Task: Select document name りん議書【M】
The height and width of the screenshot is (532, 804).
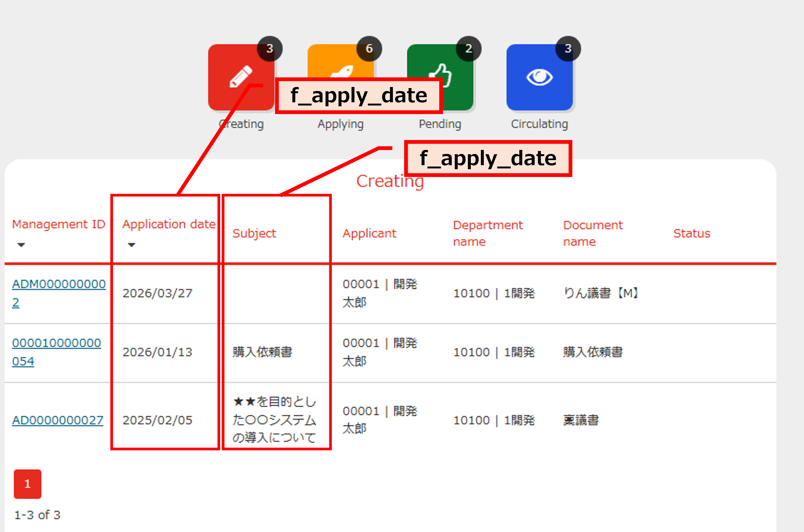Action: click(601, 293)
